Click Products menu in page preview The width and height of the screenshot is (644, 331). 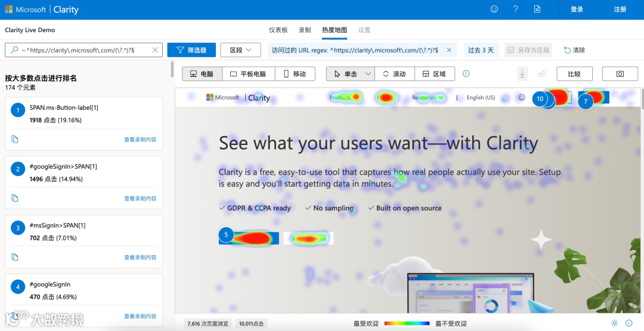pyautogui.click(x=340, y=97)
